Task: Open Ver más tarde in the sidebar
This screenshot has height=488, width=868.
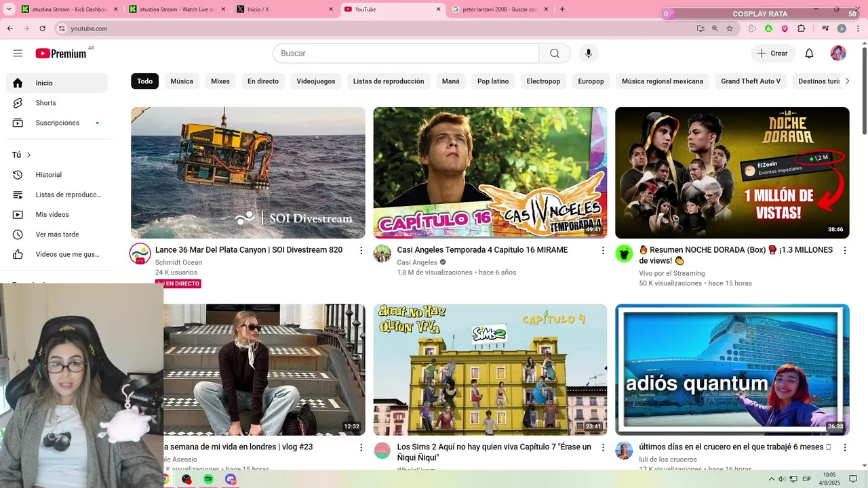Action: pyautogui.click(x=57, y=235)
